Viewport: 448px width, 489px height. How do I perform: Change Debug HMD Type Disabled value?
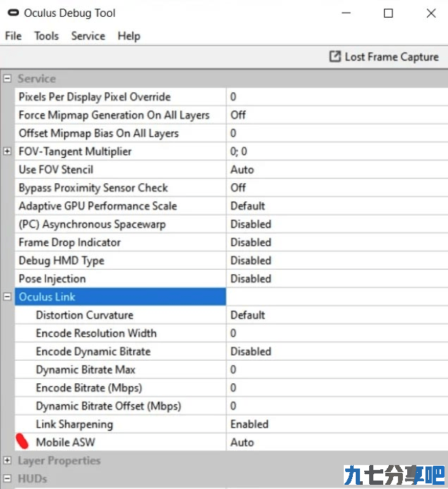click(337, 261)
